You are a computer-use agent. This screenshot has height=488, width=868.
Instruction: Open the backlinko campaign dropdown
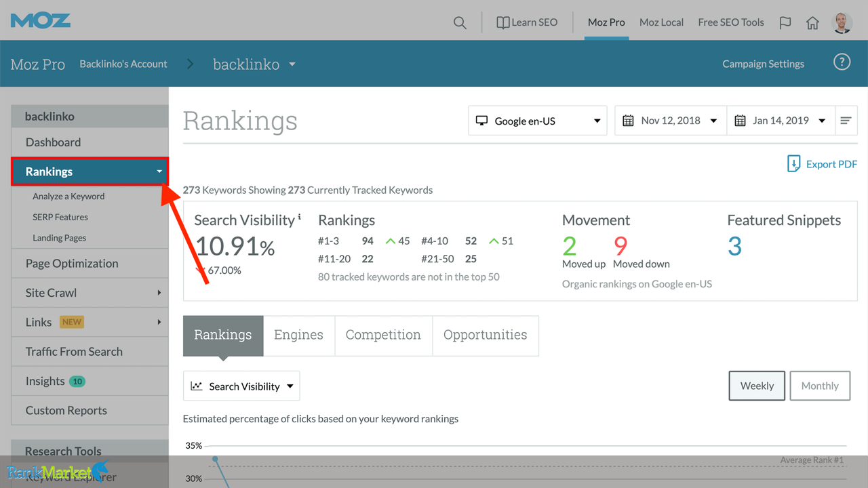pyautogui.click(x=292, y=64)
